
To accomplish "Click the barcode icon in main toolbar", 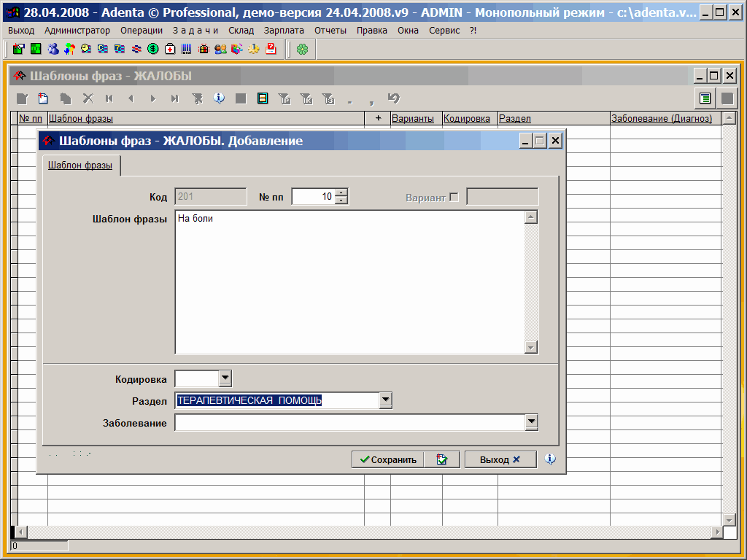I will click(187, 49).
